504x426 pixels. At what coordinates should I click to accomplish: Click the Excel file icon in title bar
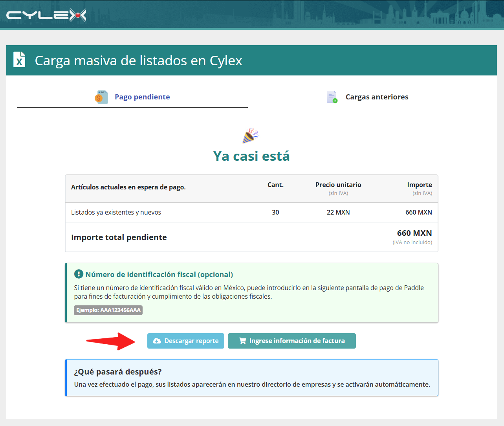coord(19,60)
